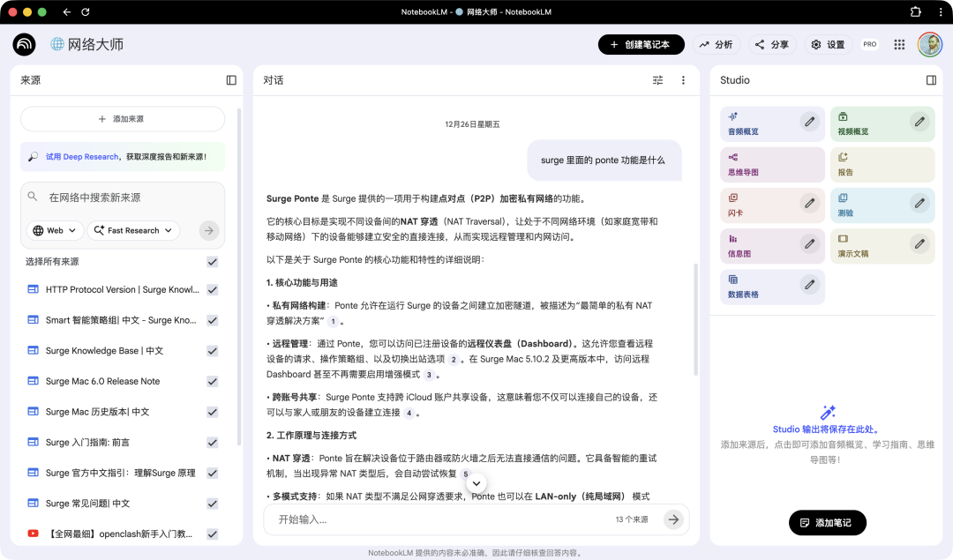Click the chat panel vertical scrollbar
This screenshot has height=560, width=953.
pos(695,319)
